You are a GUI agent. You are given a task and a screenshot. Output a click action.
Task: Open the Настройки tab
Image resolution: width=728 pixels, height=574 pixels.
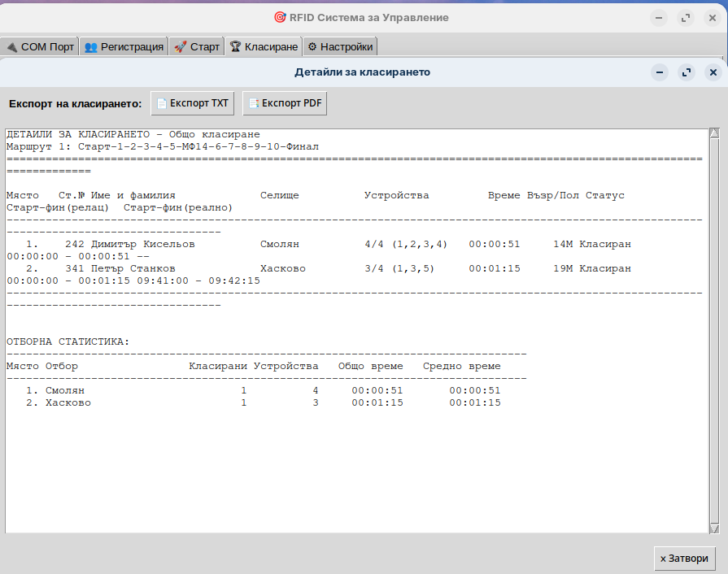point(340,46)
